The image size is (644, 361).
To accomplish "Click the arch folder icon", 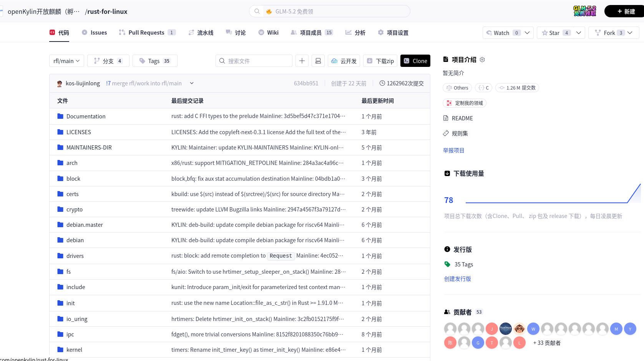I will (60, 163).
